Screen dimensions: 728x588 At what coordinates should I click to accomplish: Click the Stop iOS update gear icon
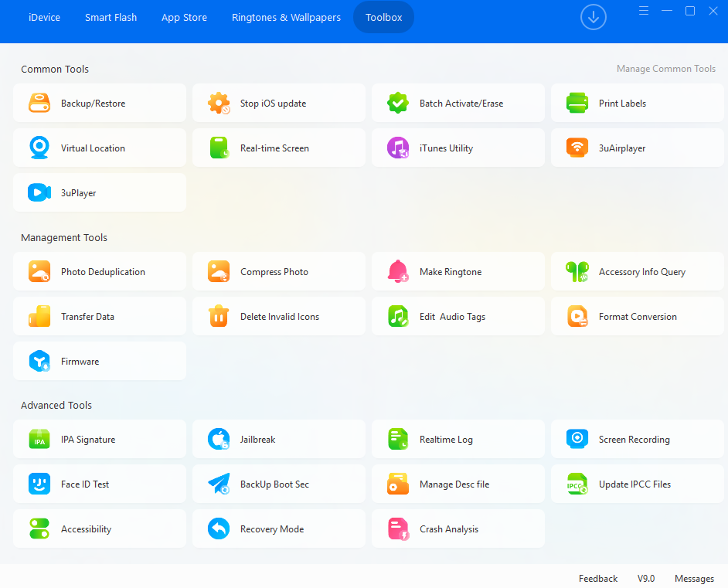point(219,103)
